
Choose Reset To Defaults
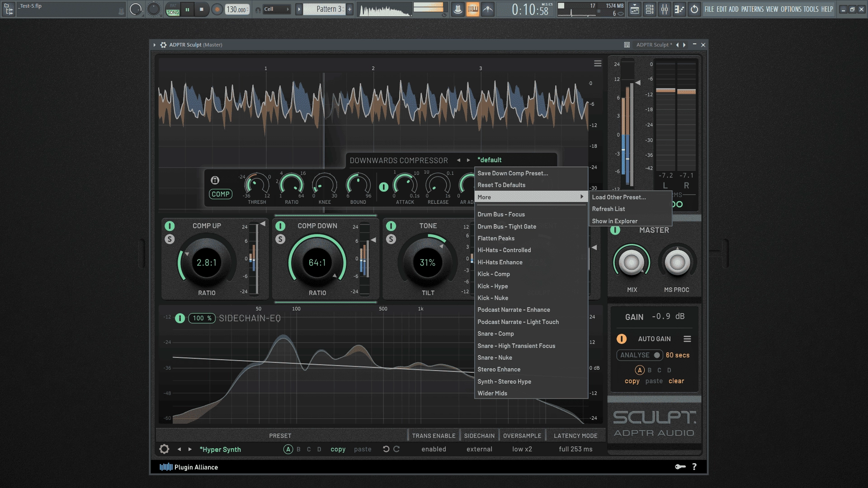tap(531, 185)
